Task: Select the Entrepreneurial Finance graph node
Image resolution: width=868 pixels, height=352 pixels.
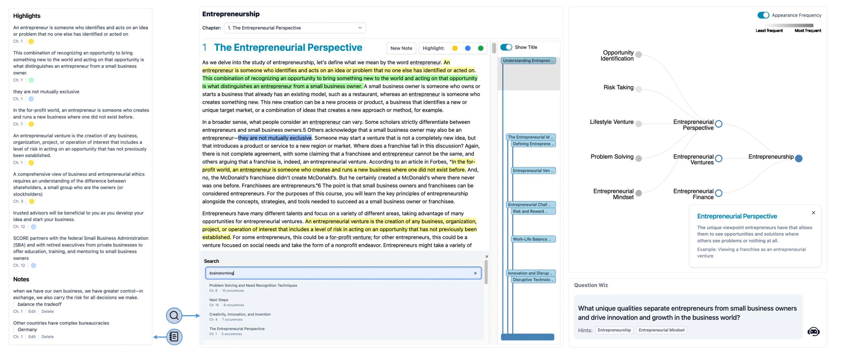Action: [x=718, y=193]
